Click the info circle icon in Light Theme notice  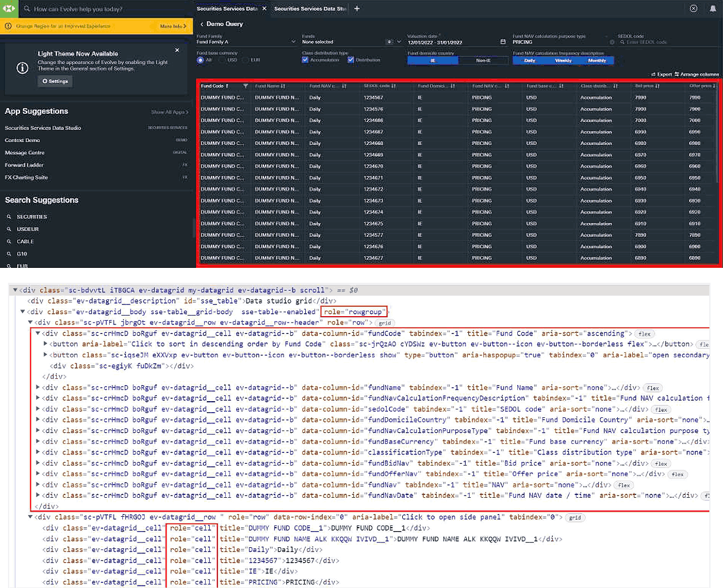(x=22, y=68)
